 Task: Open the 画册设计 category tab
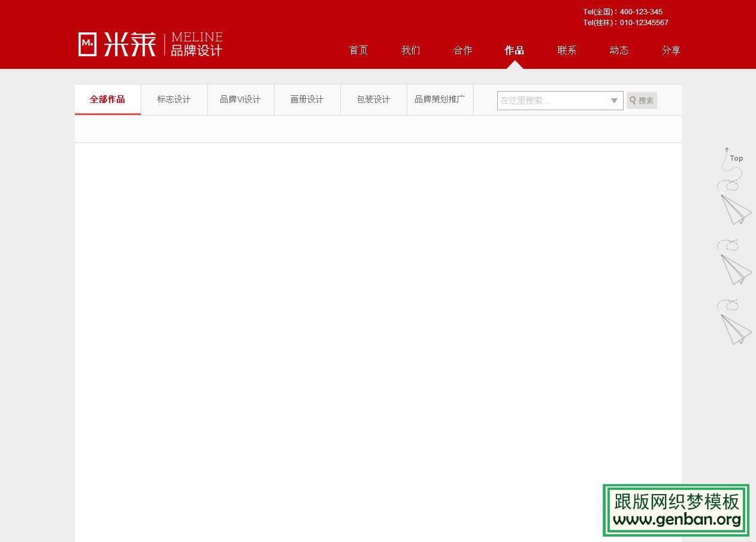307,99
